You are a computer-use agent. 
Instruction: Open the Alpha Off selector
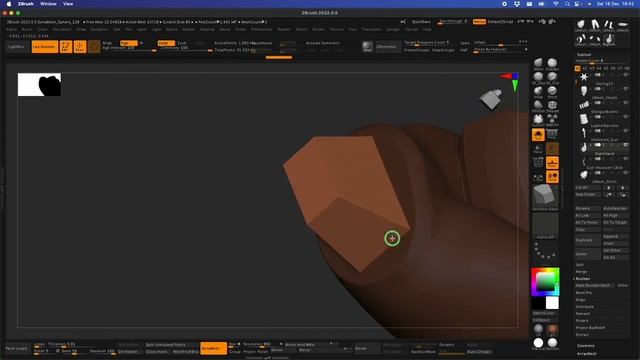545,225
